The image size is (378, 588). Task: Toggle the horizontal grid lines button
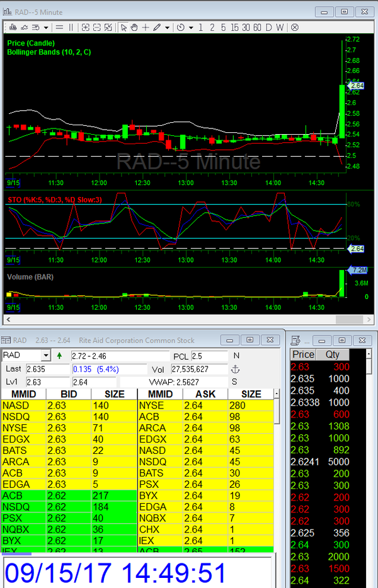[59, 27]
